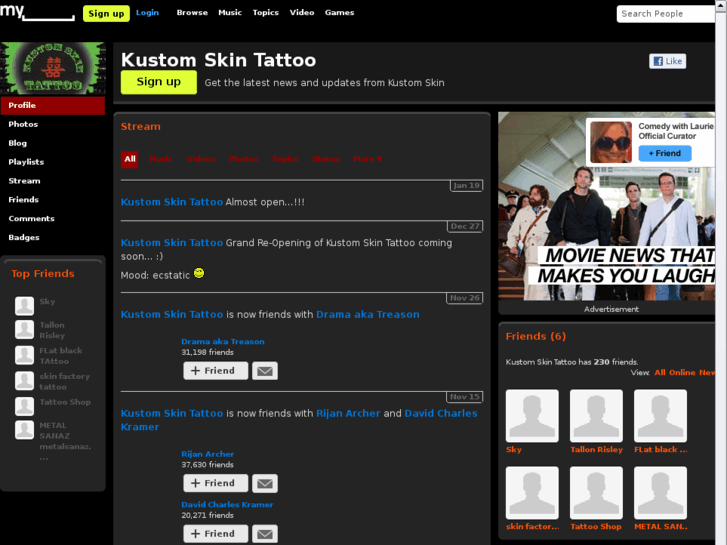Viewport: 727px width, 545px height.
Task: Open David Charles Kramer name above 20,271 friends
Action: (227, 505)
